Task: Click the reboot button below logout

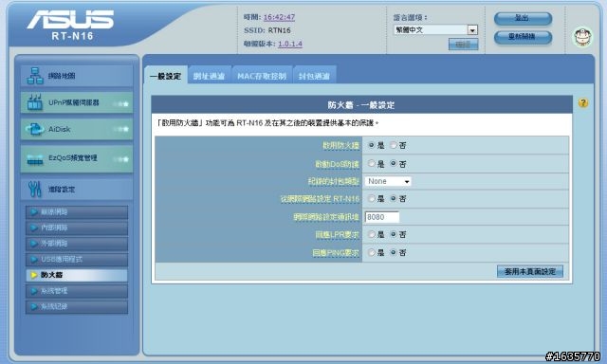Action: point(523,37)
